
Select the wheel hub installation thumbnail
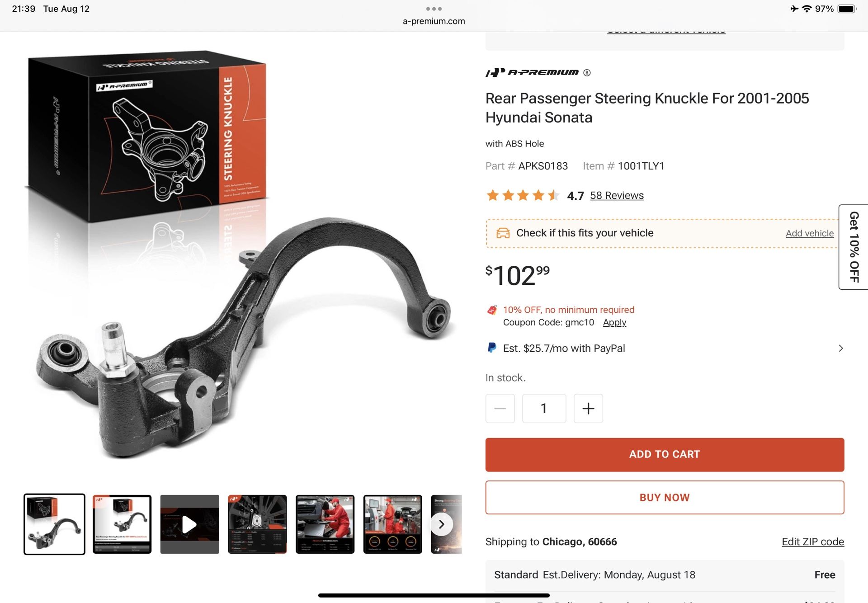(x=257, y=524)
